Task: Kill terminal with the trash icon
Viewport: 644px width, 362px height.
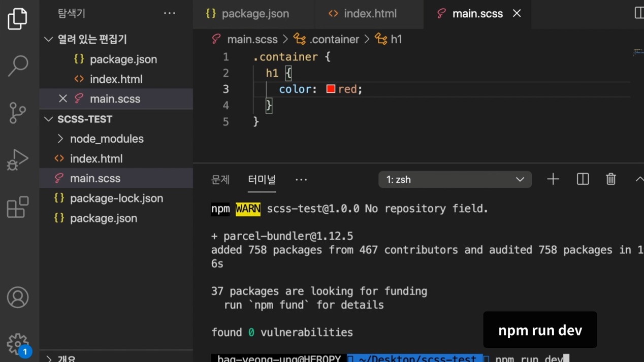Action: click(611, 179)
